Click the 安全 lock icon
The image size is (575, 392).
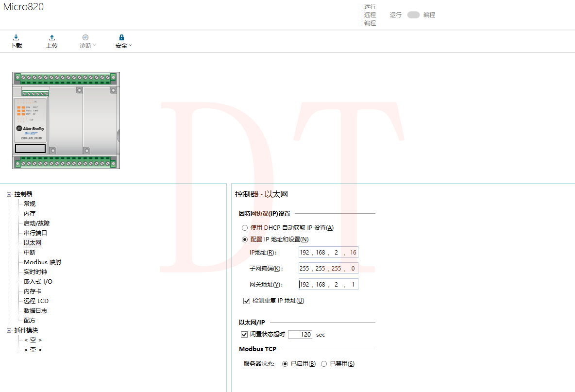pos(121,37)
